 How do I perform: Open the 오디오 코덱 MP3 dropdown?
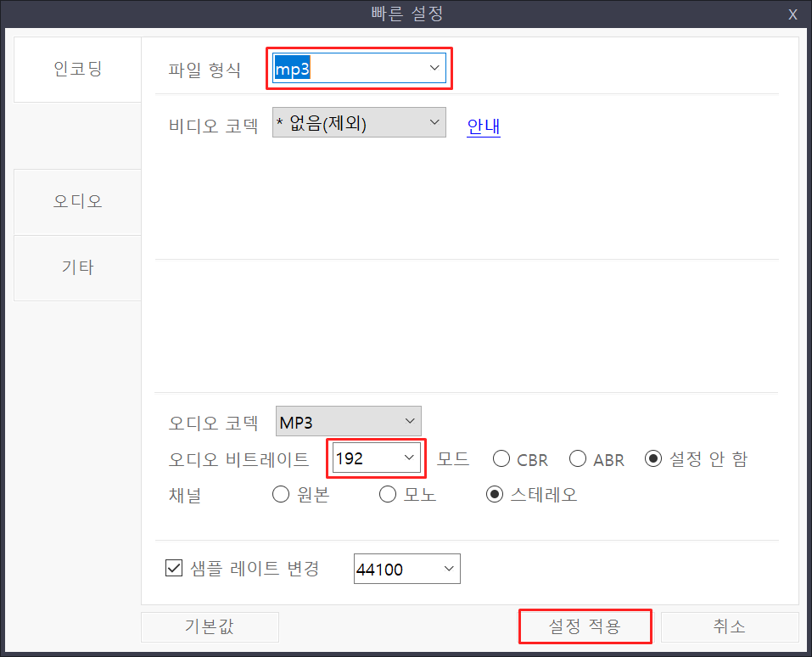point(349,421)
